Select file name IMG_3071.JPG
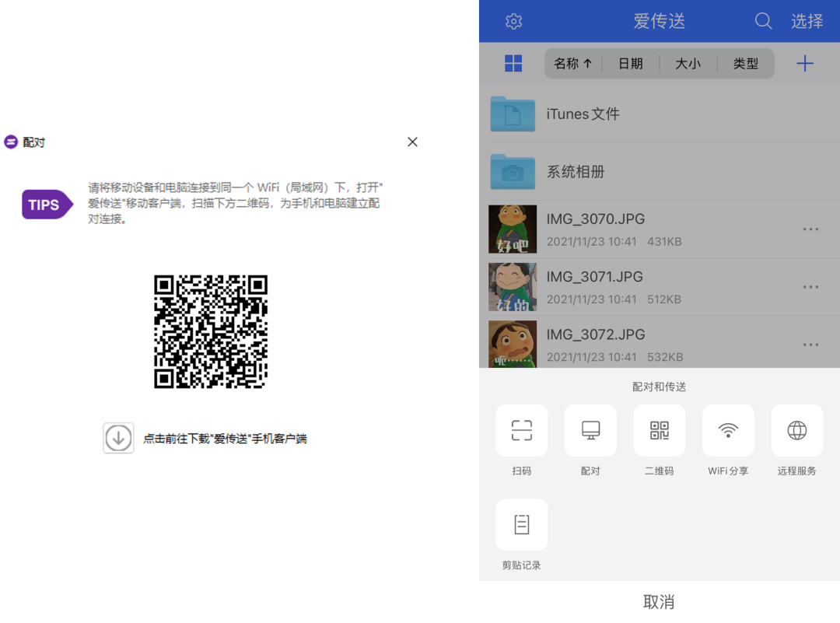 click(x=594, y=277)
